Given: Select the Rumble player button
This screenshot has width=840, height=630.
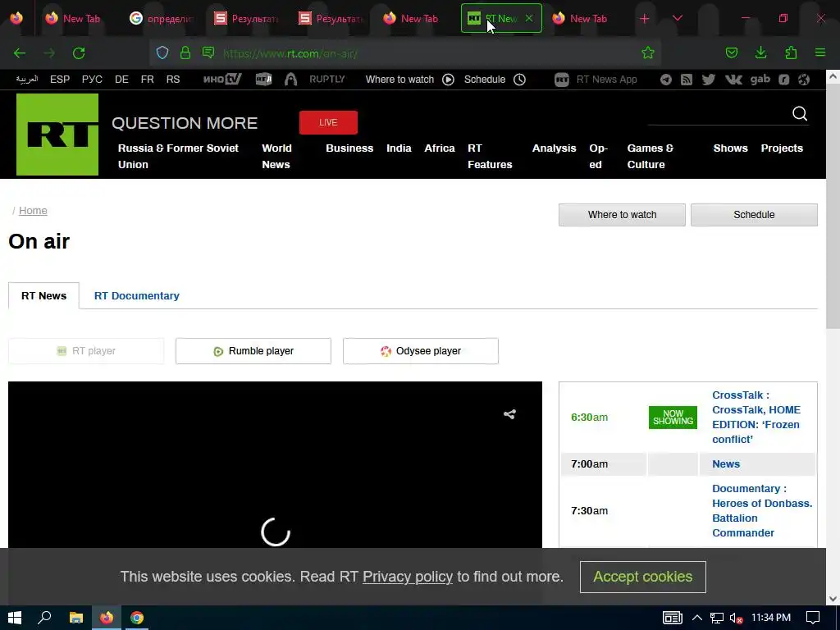Looking at the screenshot, I should tap(253, 351).
